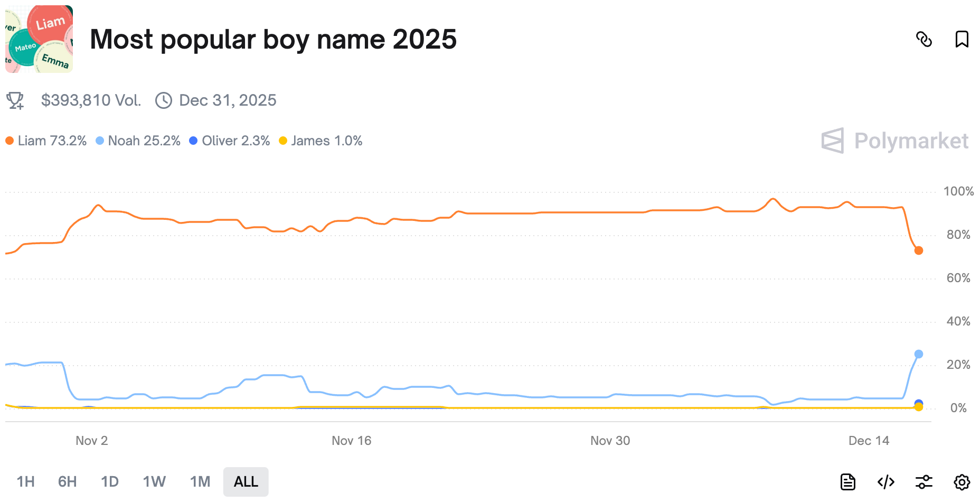Screen dimensions: 980x502
Task: Select the ALL time range
Action: click(x=246, y=482)
